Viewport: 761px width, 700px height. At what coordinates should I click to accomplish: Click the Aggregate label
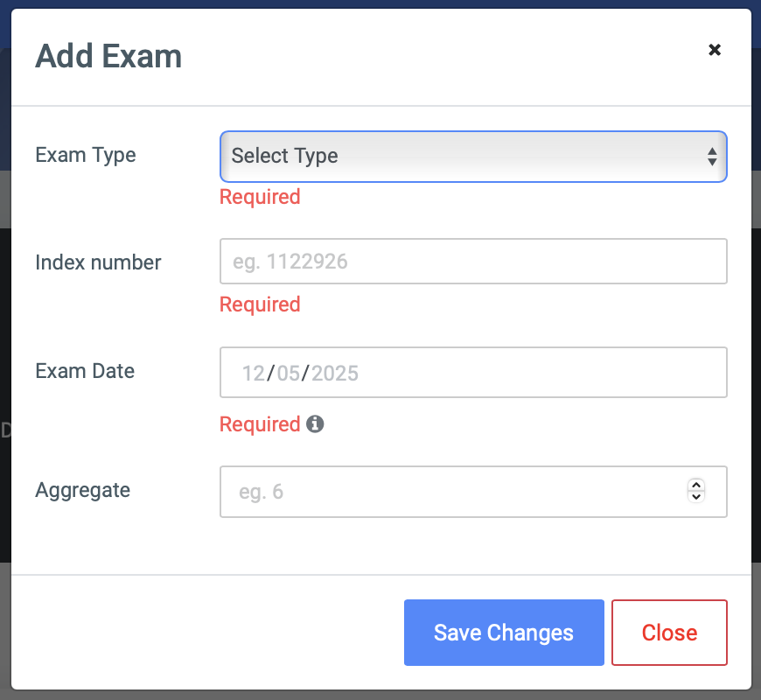click(82, 490)
